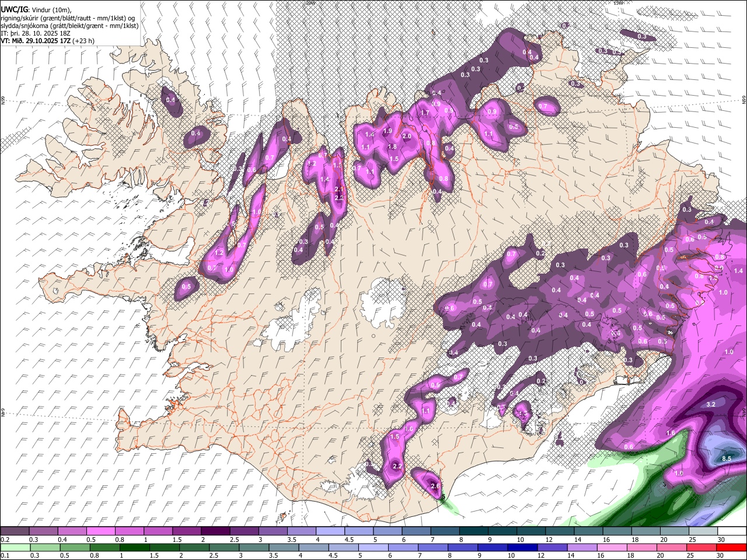Pick the bright red swatch after 30, lower legend
Screen dimensions: 747x560
point(732,548)
